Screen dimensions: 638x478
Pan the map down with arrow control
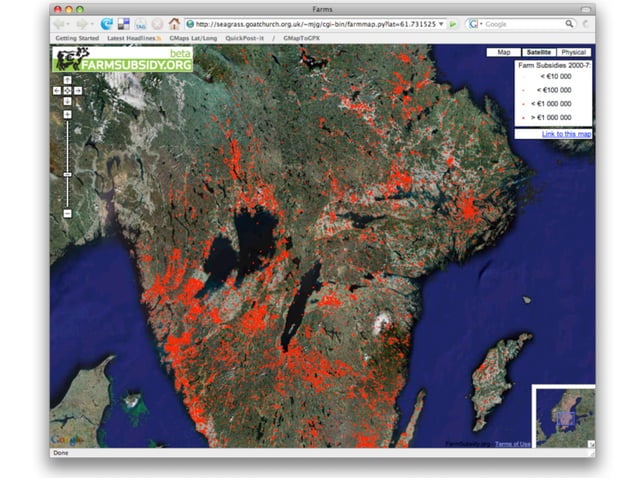67,100
